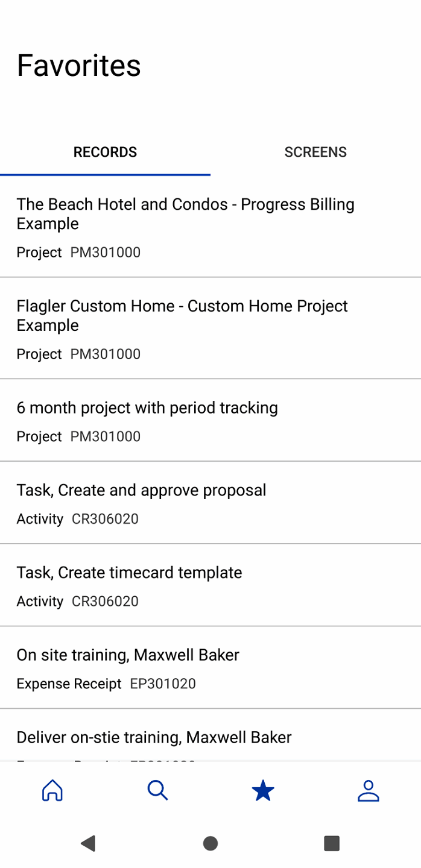
Task: Switch to the SCREENS tab
Action: (315, 152)
